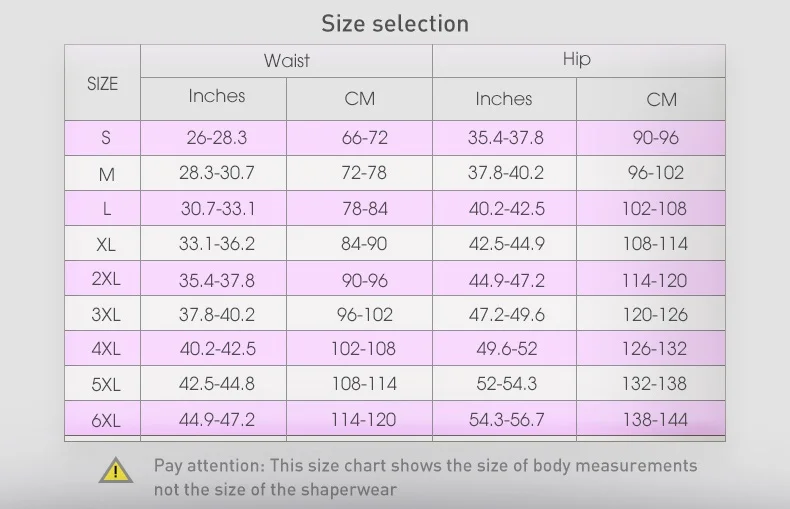
Task: Click waist CM value 72-78
Action: [363, 173]
